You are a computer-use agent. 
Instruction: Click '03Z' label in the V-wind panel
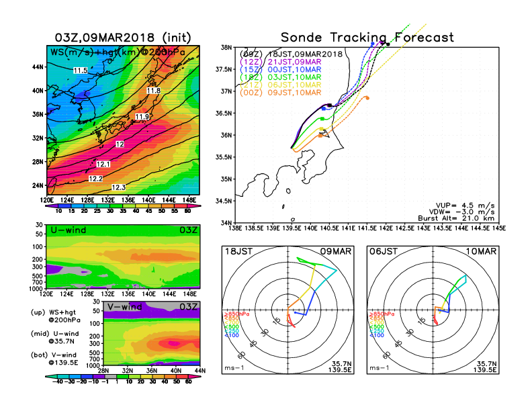coord(188,307)
